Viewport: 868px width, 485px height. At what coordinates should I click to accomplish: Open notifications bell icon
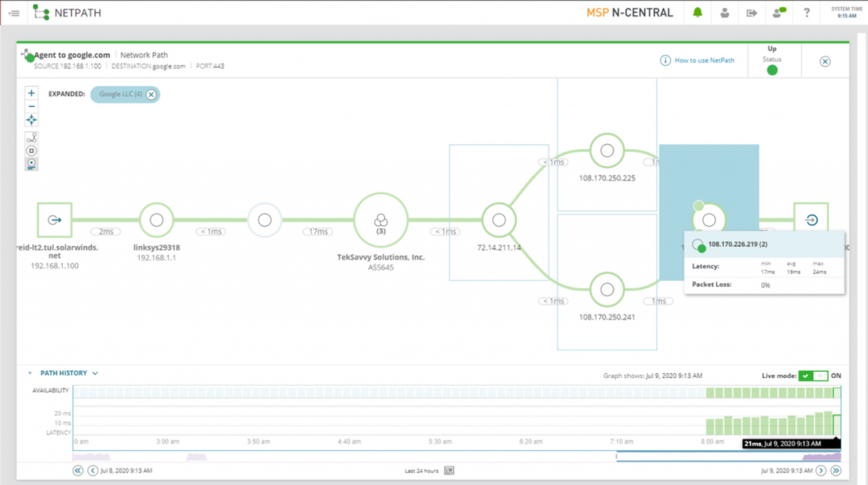[x=698, y=13]
